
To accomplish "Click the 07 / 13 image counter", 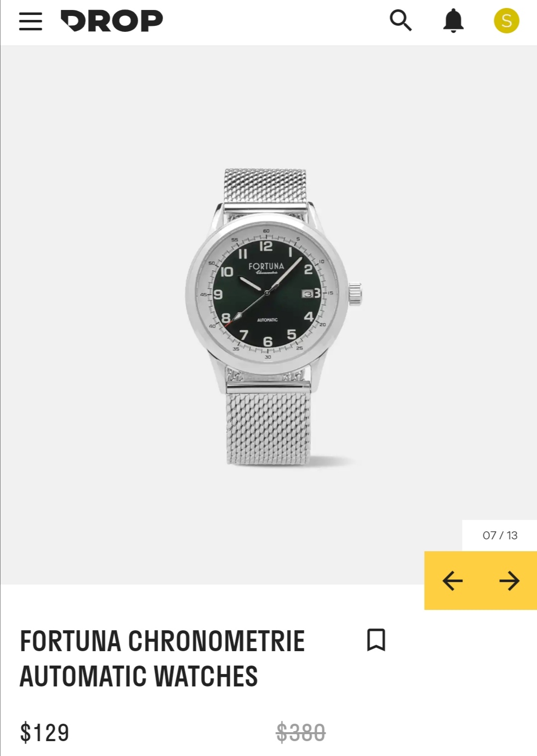I will (500, 535).
